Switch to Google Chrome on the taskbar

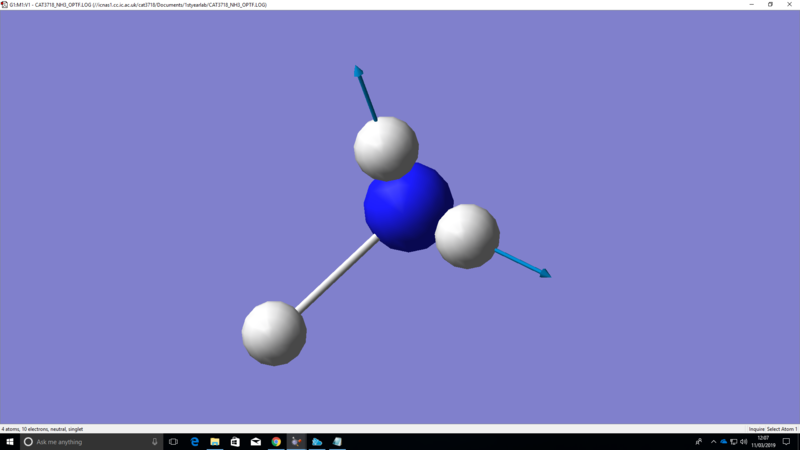(x=276, y=442)
